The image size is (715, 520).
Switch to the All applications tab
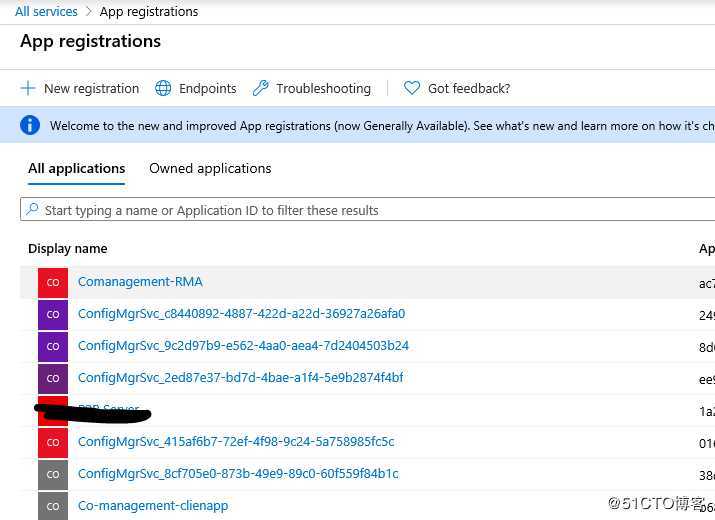pyautogui.click(x=77, y=169)
